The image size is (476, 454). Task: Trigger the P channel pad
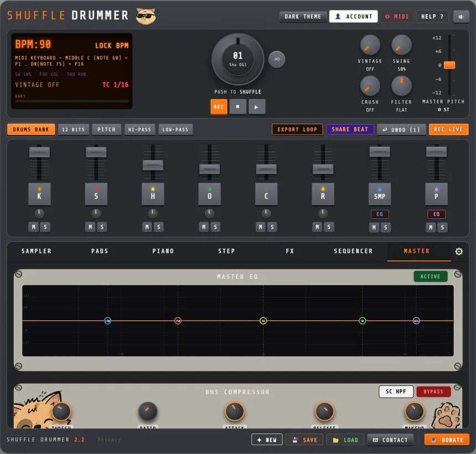click(436, 194)
